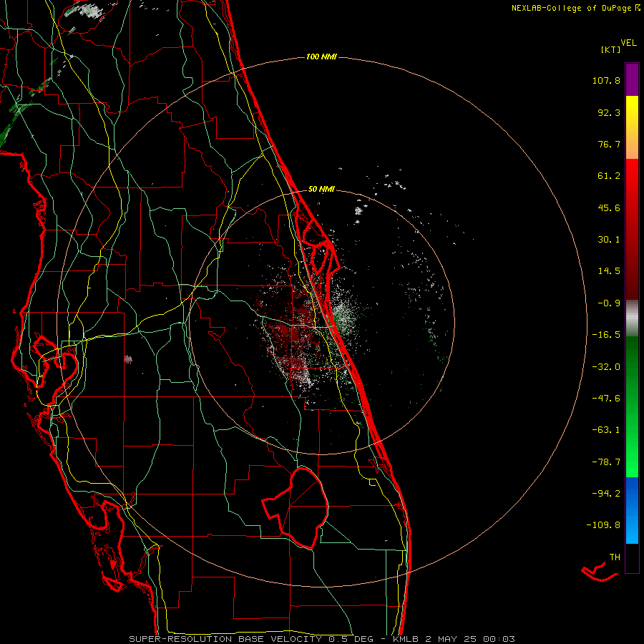This screenshot has width=644, height=644.
Task: Click the 100 NMI range ring label
Action: tap(321, 57)
